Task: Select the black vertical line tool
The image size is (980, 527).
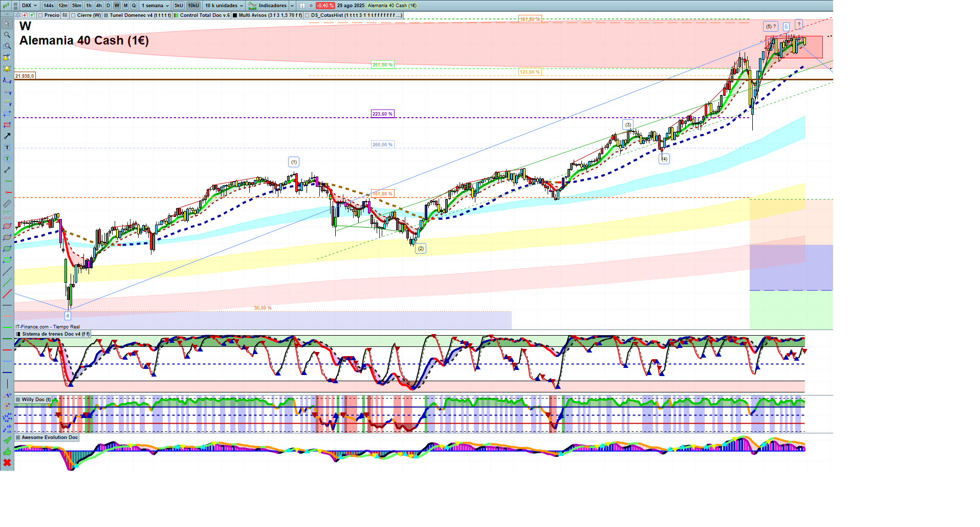Action: pyautogui.click(x=7, y=384)
